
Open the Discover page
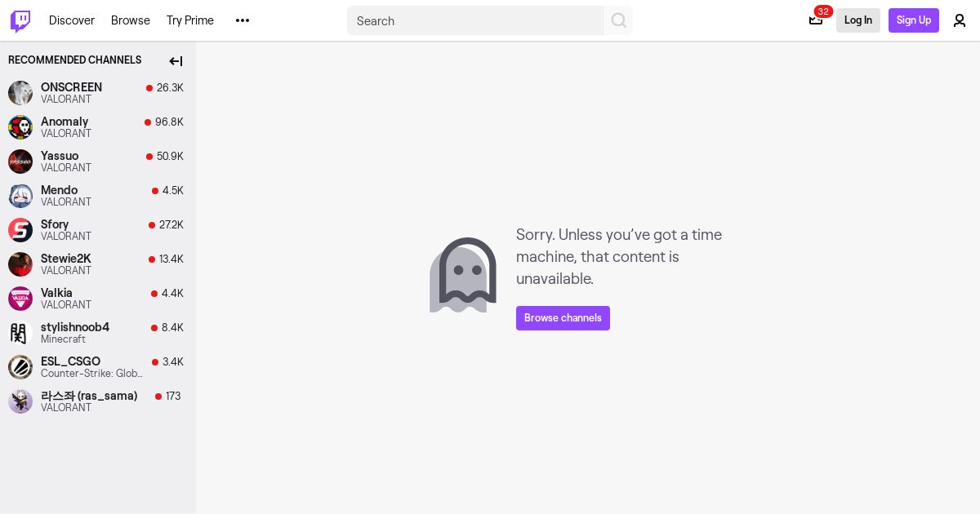tap(72, 20)
